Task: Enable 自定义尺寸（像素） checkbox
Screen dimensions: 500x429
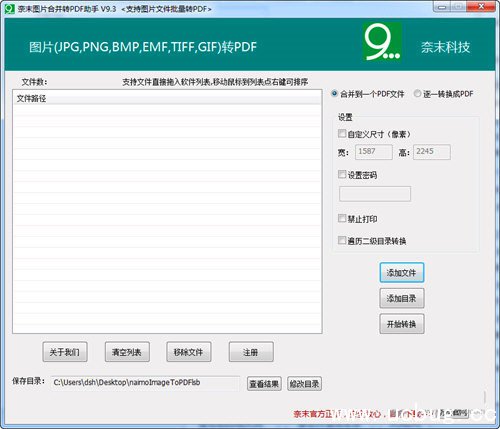Action: point(342,133)
